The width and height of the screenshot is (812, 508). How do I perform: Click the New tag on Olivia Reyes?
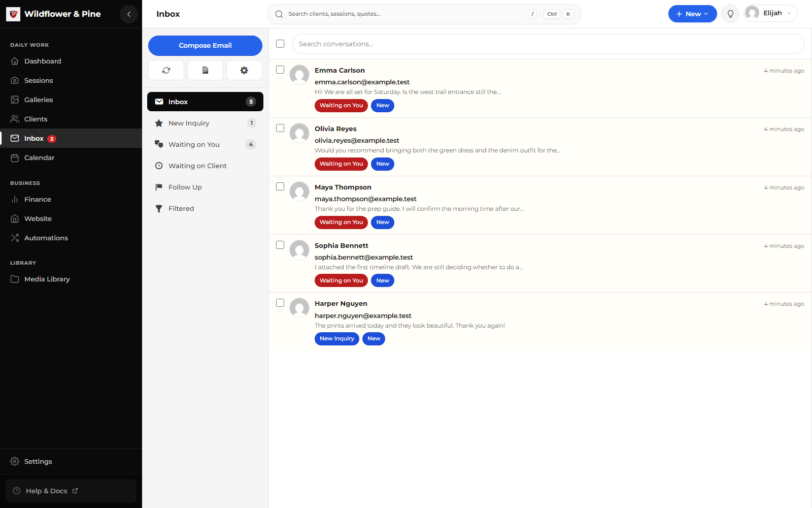pos(383,164)
